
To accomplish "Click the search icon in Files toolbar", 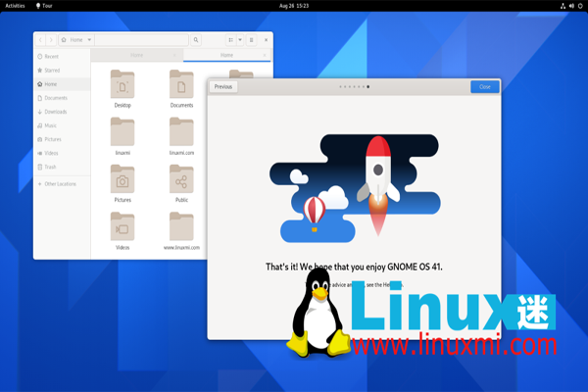I will pos(196,40).
